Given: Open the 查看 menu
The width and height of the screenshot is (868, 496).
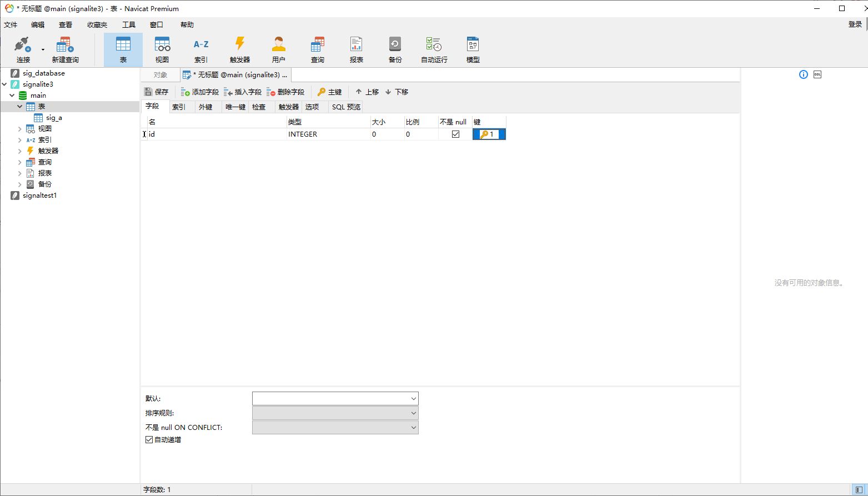Looking at the screenshot, I should [66, 24].
